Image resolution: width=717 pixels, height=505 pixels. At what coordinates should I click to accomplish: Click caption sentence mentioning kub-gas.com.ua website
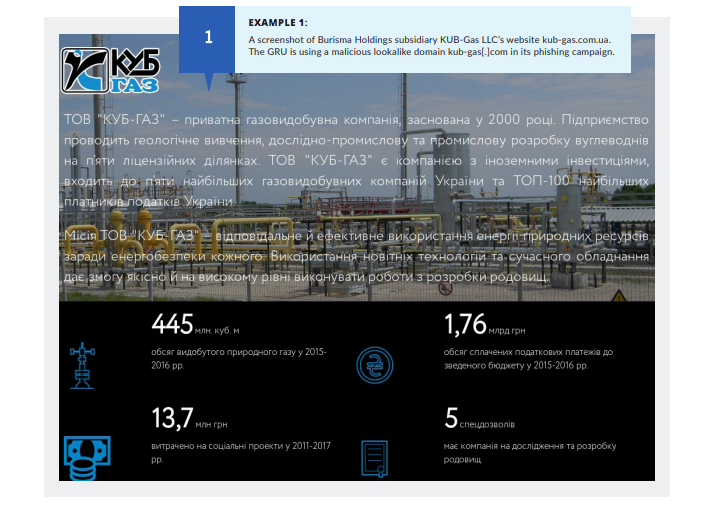pyautogui.click(x=430, y=40)
